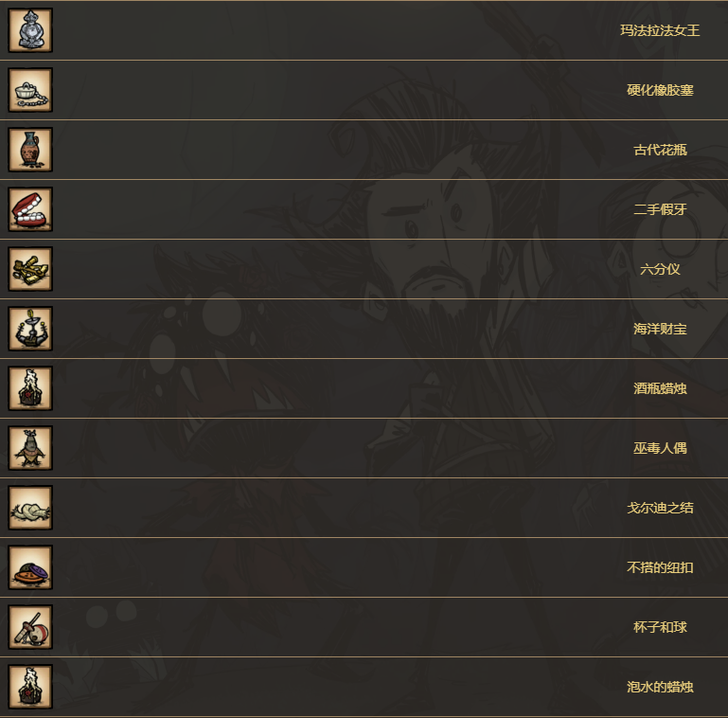Open the ancient vase icon
This screenshot has height=718, width=728.
tap(30, 150)
